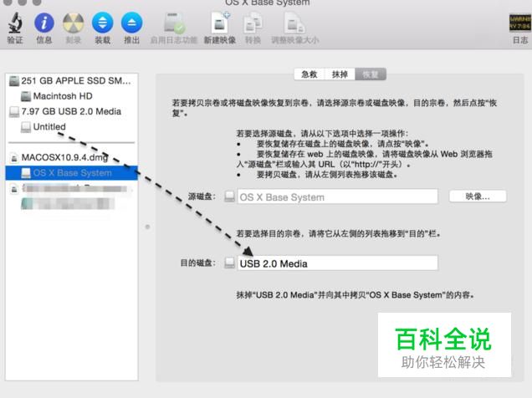The width and height of the screenshot is (532, 398).
Task: Click the Verify (验证) microscope icon
Action: click(x=15, y=23)
